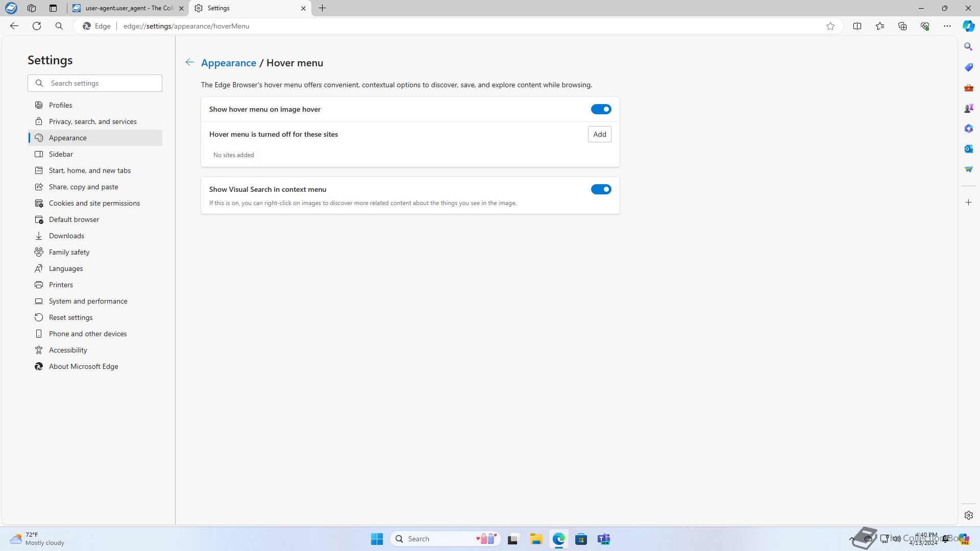Open Microsoft Store from the taskbar
Image resolution: width=980 pixels, height=551 pixels.
coord(581,539)
